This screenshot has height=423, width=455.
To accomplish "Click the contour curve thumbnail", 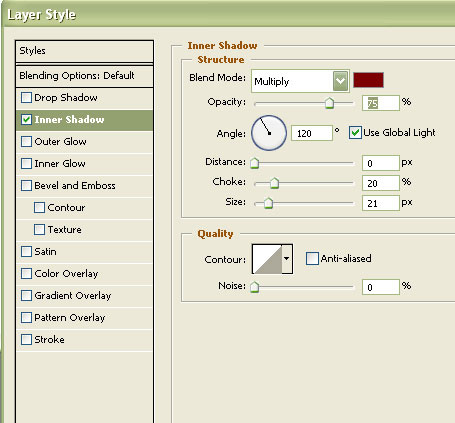I will (267, 259).
